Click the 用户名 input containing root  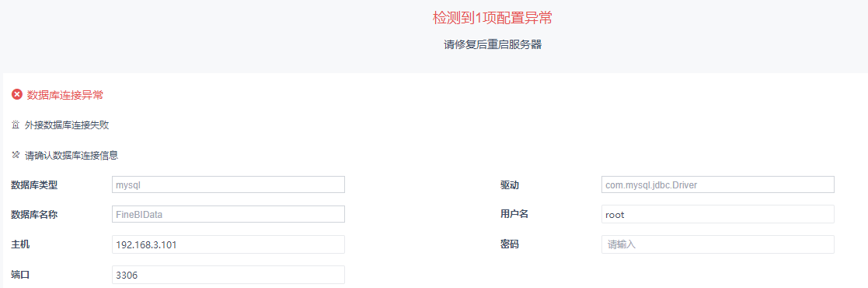point(717,214)
